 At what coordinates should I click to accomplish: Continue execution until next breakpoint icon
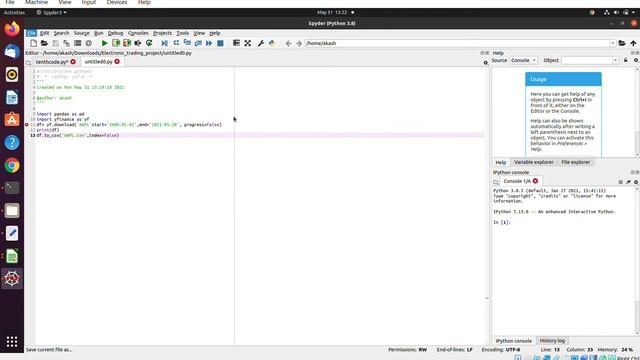(209, 43)
